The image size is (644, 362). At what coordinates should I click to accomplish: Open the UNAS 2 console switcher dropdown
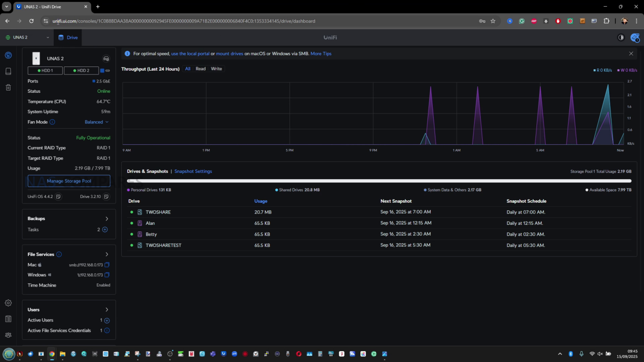pyautogui.click(x=27, y=37)
